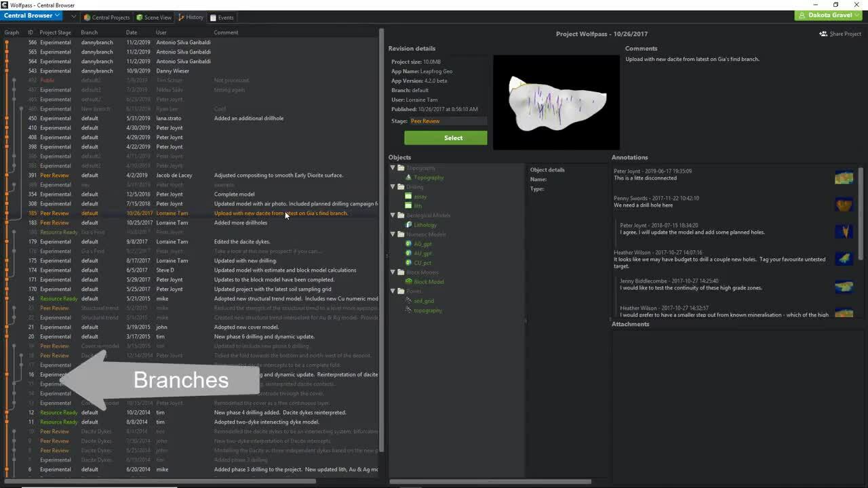Viewport: 868px width, 488px height.
Task: Click the Annotations panel vertical scrollbar
Action: (x=861, y=213)
